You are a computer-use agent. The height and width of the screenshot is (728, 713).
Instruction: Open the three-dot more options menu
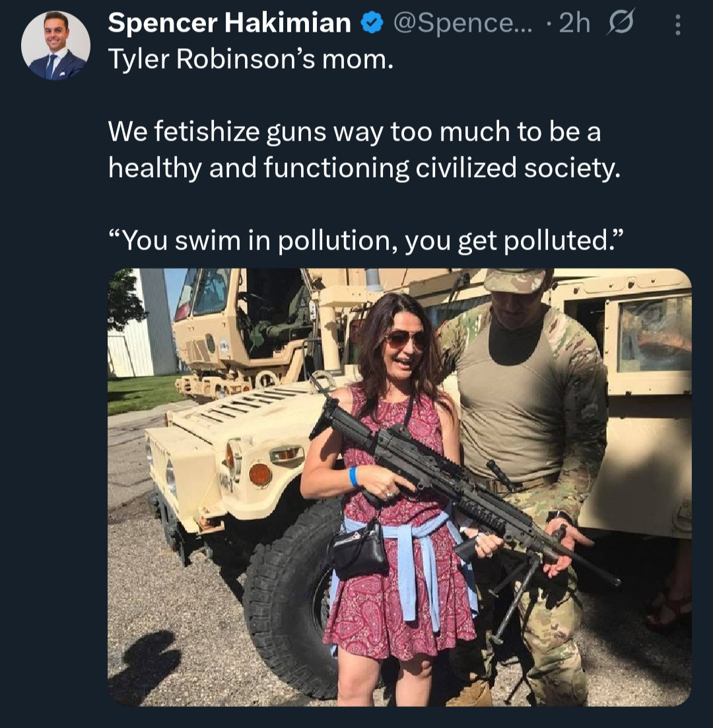[x=677, y=25]
